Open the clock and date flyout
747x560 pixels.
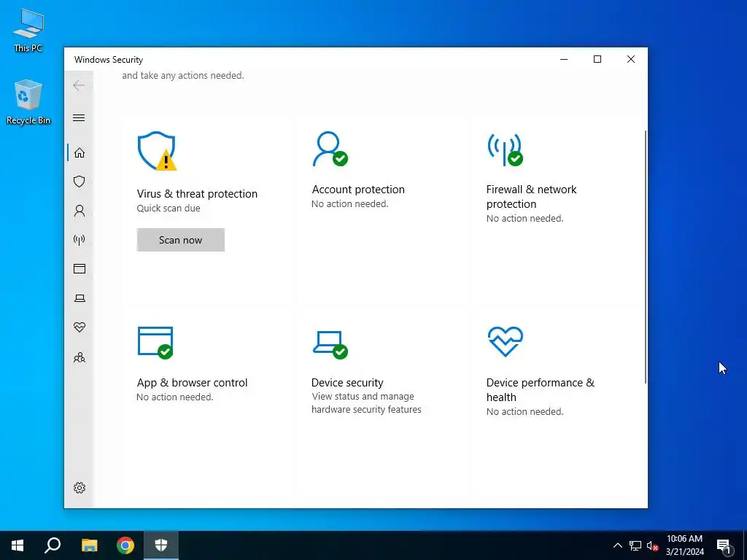[684, 545]
